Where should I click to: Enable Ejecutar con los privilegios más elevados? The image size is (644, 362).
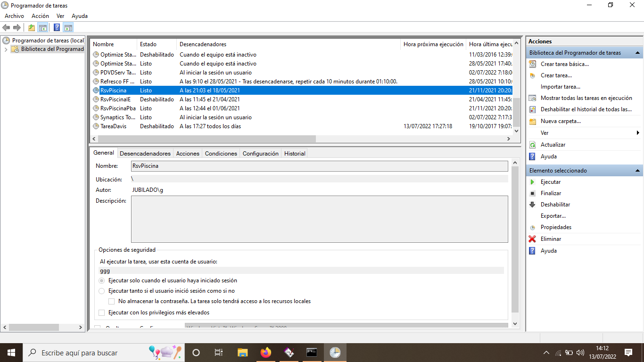(101, 313)
